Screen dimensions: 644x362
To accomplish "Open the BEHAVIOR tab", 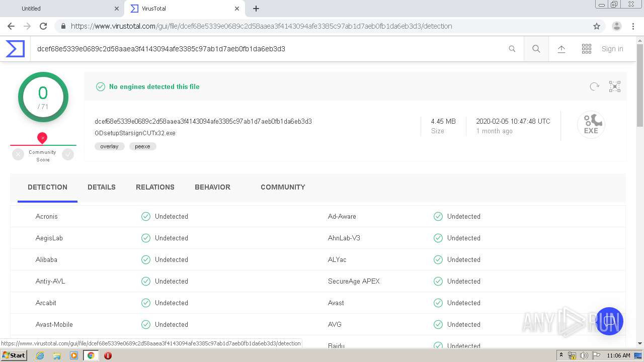I will pyautogui.click(x=212, y=187).
